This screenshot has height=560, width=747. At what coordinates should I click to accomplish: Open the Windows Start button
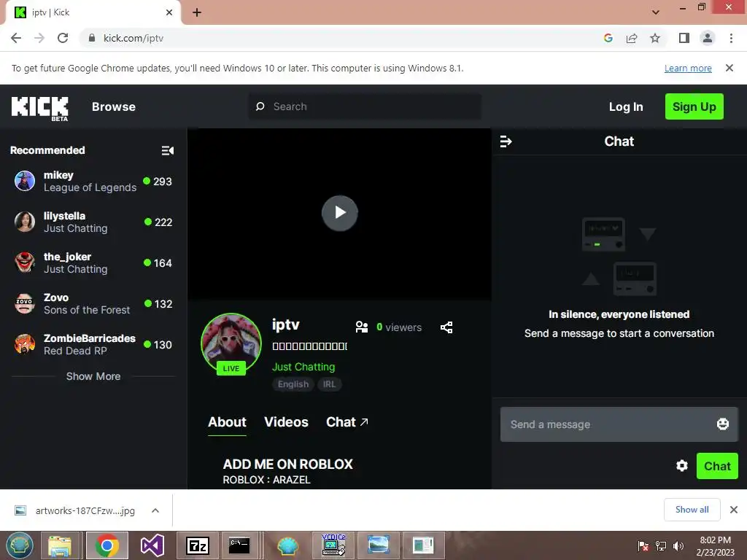pos(19,545)
